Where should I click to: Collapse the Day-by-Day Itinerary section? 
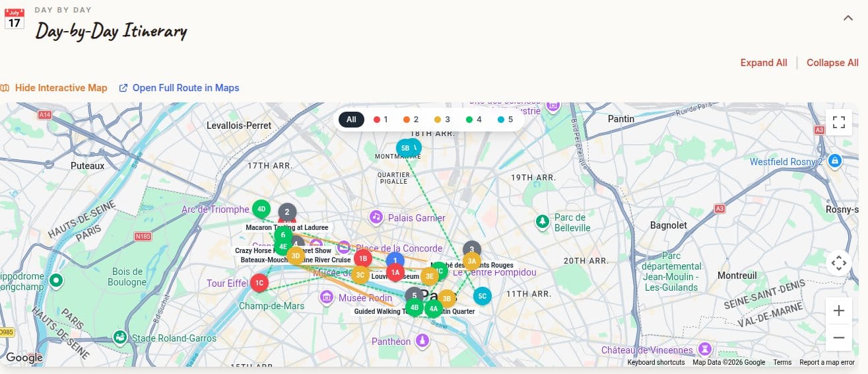click(x=848, y=18)
